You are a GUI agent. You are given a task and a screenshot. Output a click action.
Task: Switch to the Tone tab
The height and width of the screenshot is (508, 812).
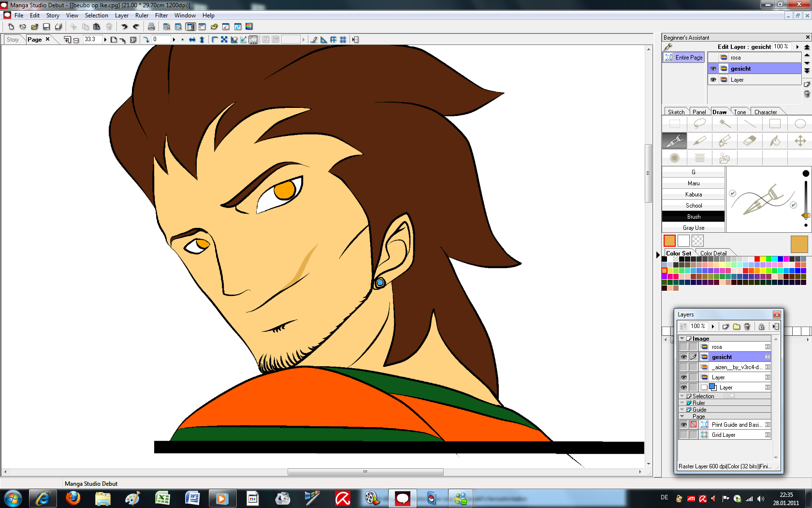[740, 112]
